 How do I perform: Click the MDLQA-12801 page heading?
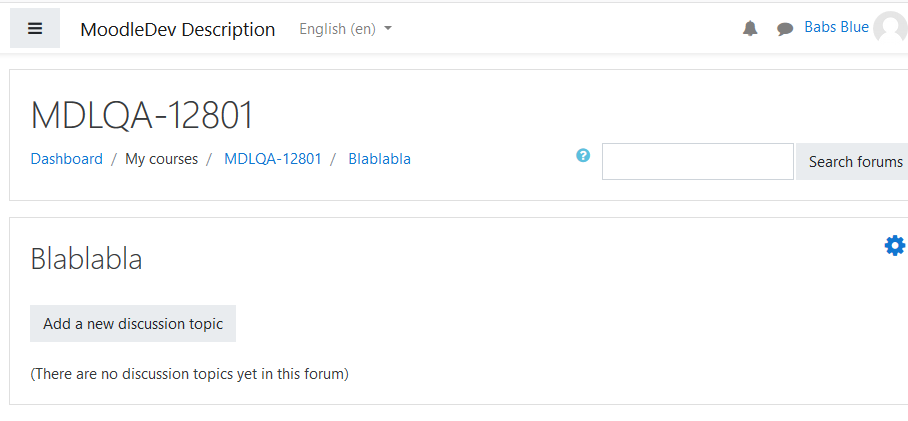point(142,115)
